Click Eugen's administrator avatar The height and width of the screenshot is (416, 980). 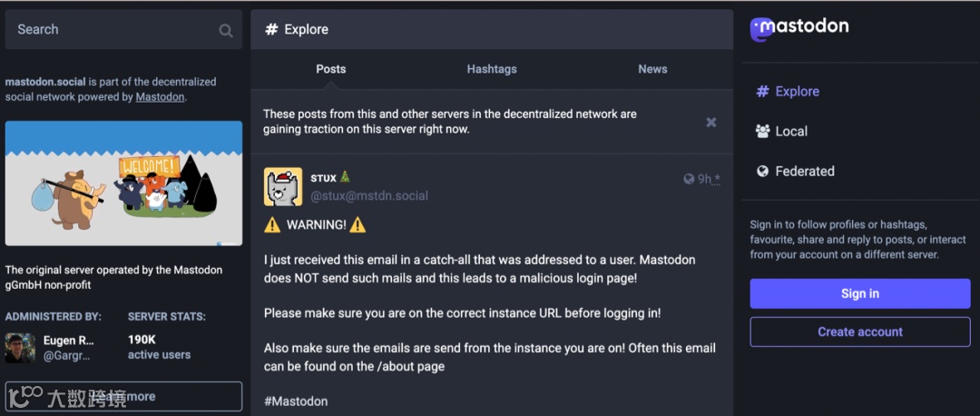point(20,348)
